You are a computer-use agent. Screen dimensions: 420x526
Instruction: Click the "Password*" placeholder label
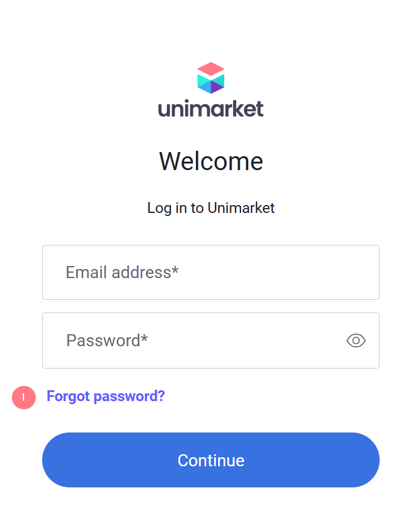coord(107,341)
